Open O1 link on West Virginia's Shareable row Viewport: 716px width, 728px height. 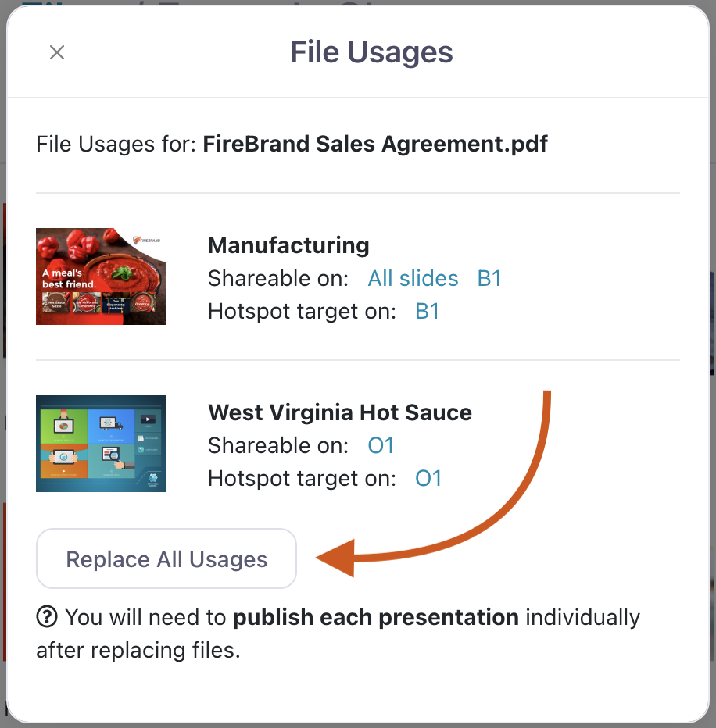point(381,445)
